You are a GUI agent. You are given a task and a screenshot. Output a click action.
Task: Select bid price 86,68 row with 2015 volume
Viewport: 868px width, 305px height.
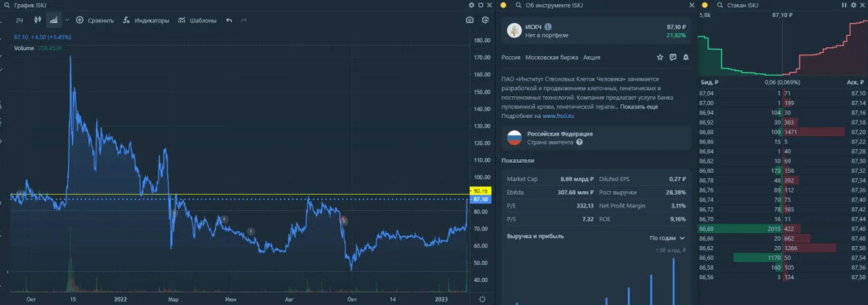pyautogui.click(x=741, y=229)
